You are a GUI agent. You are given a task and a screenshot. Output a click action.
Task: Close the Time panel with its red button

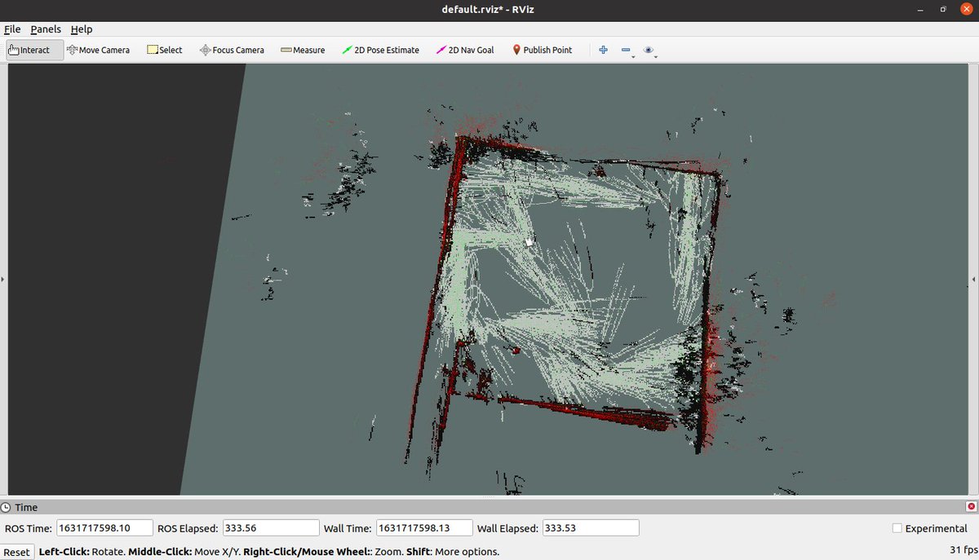(x=971, y=505)
